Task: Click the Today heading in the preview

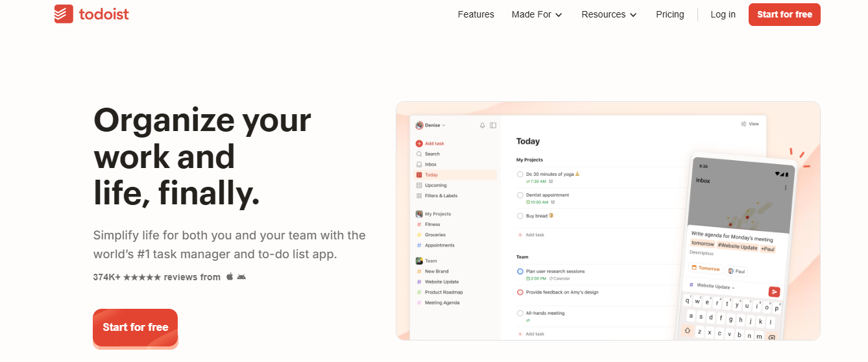Action: pos(528,141)
